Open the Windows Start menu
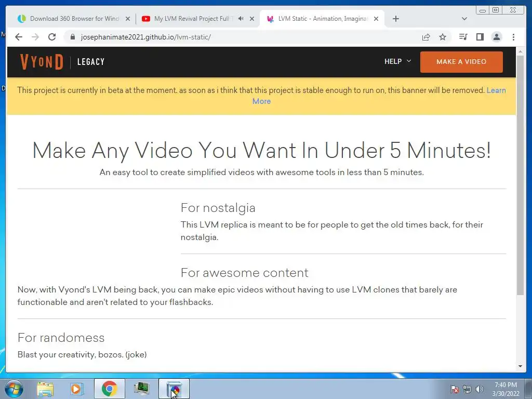 click(14, 389)
